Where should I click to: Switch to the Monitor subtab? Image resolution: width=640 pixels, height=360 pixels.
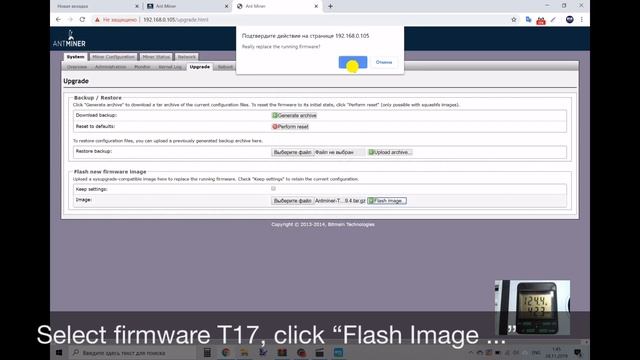click(142, 67)
